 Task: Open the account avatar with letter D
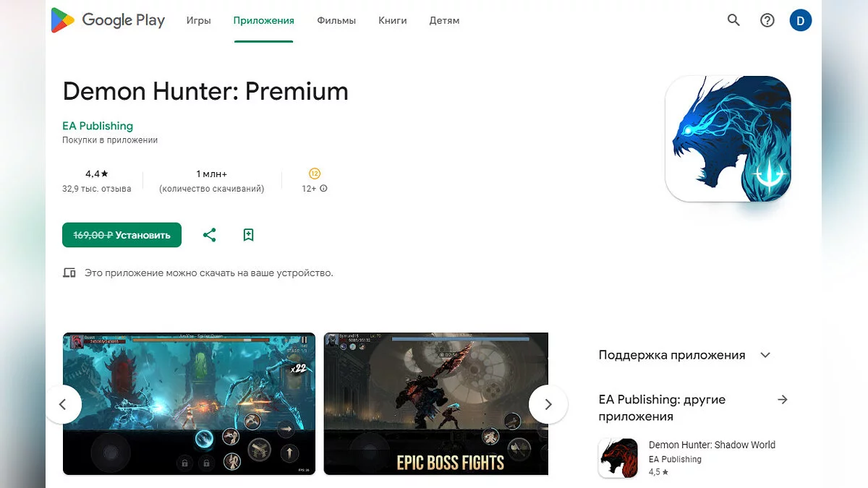(801, 20)
